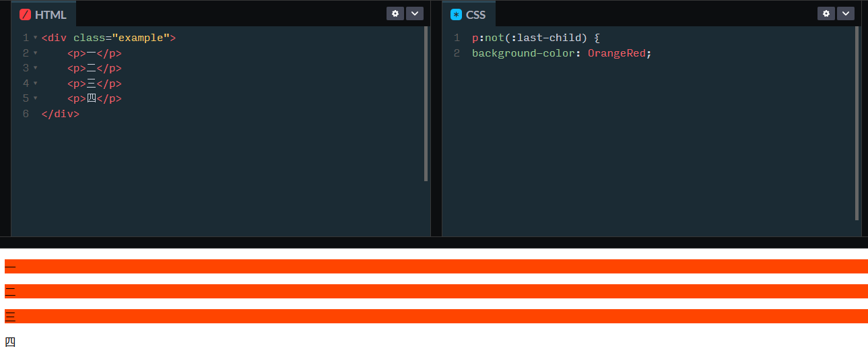The height and width of the screenshot is (359, 868).
Task: Click the first orange paragraph in preview
Action: tap(434, 267)
